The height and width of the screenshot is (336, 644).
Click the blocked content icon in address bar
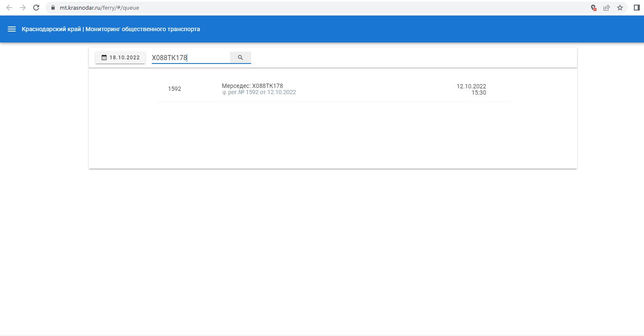[x=594, y=8]
